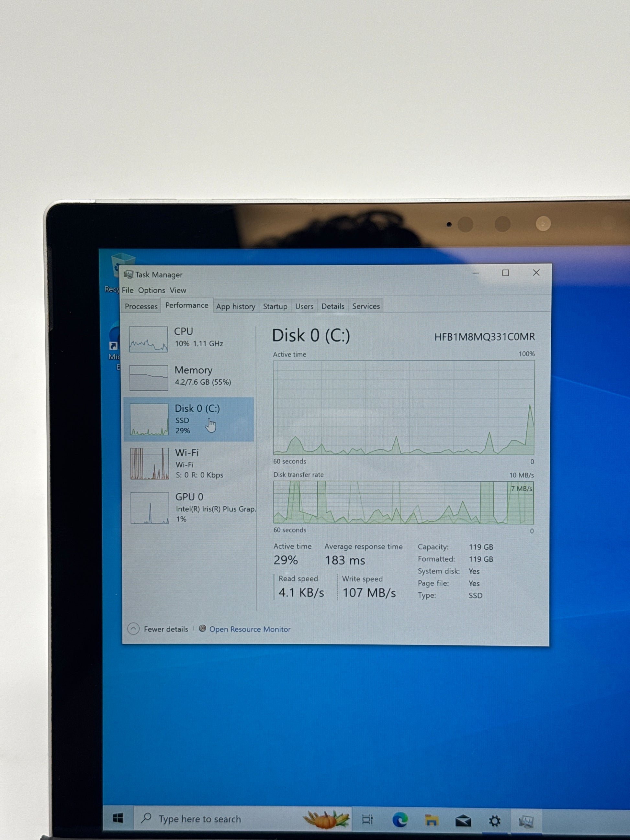630x840 pixels.
Task: Select the CPU performance graph thumbnail
Action: point(148,339)
